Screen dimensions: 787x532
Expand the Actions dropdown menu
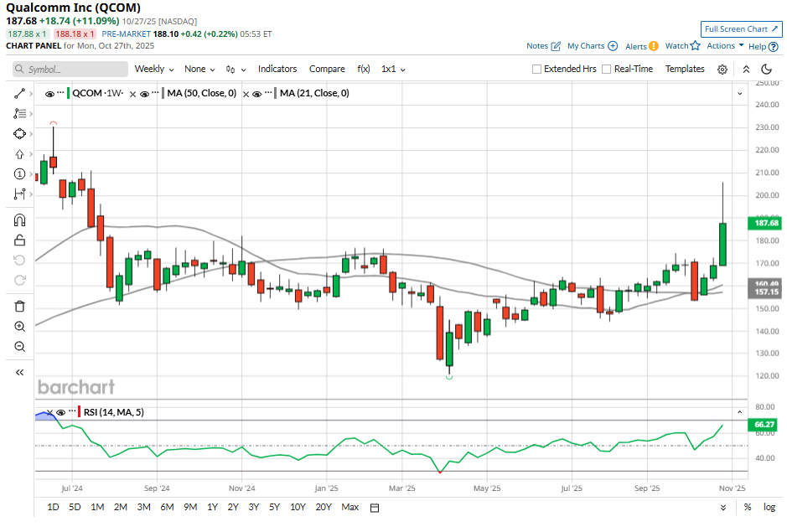[725, 46]
